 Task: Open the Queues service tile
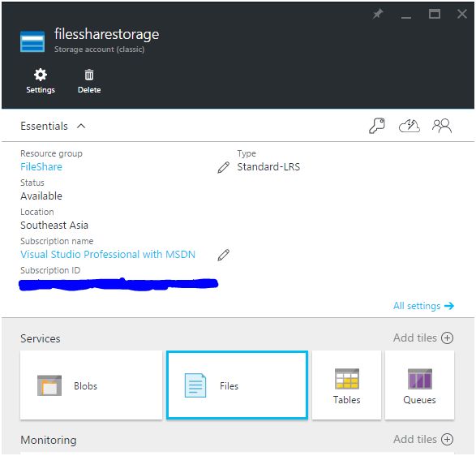419,385
